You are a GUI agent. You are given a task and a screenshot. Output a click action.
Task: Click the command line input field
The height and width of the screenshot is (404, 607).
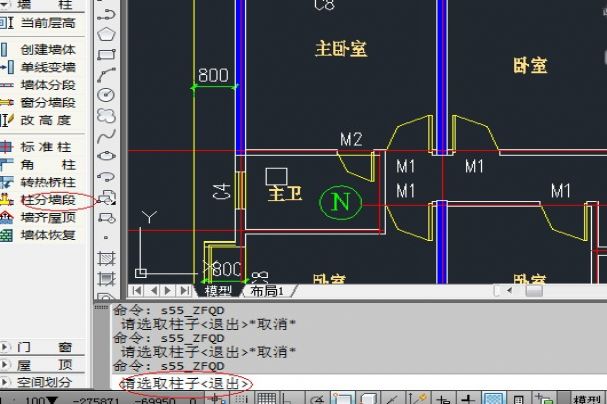click(x=350, y=383)
